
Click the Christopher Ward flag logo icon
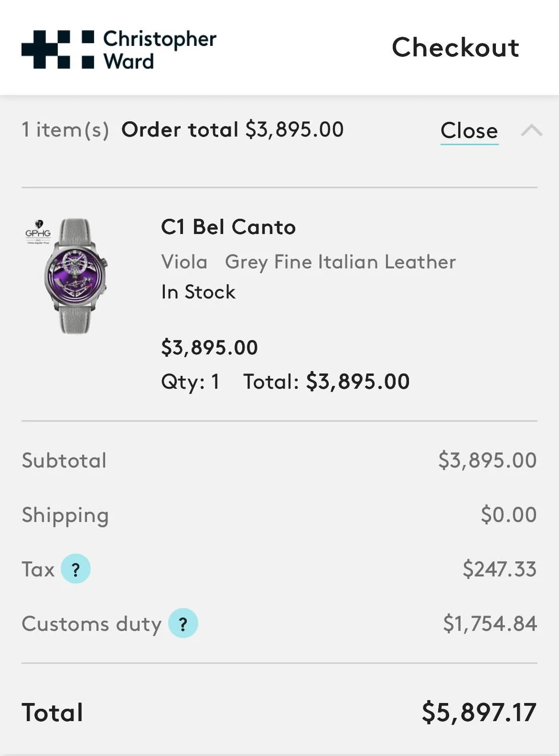tap(58, 49)
